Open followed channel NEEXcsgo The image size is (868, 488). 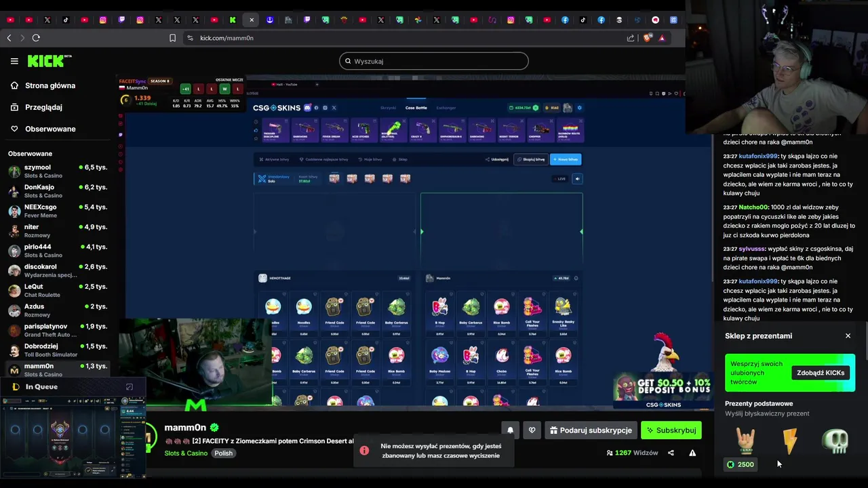[58, 211]
